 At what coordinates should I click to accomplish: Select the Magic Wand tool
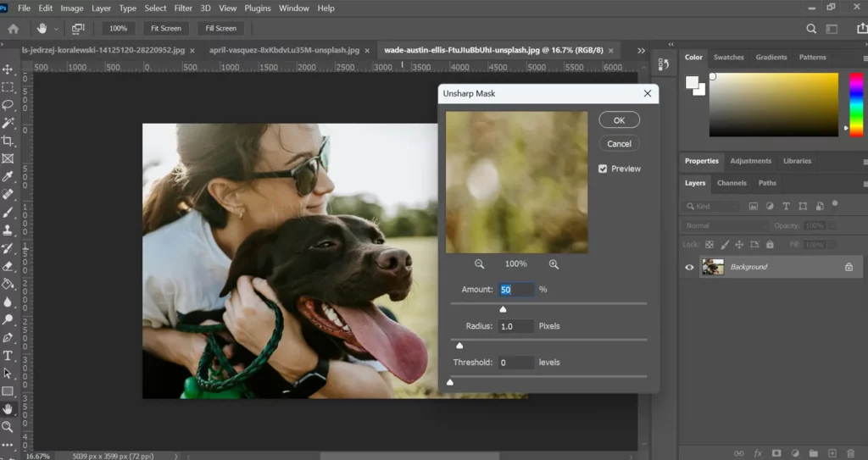coord(8,122)
